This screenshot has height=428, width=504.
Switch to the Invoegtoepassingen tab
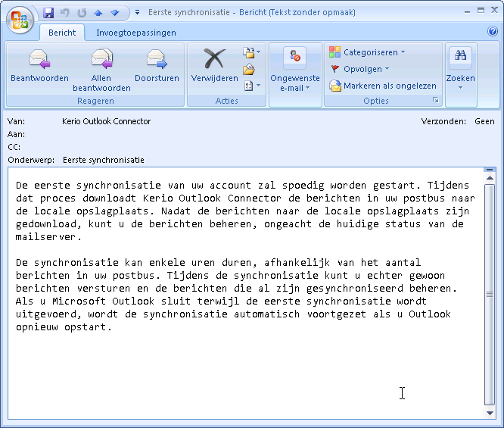(136, 33)
